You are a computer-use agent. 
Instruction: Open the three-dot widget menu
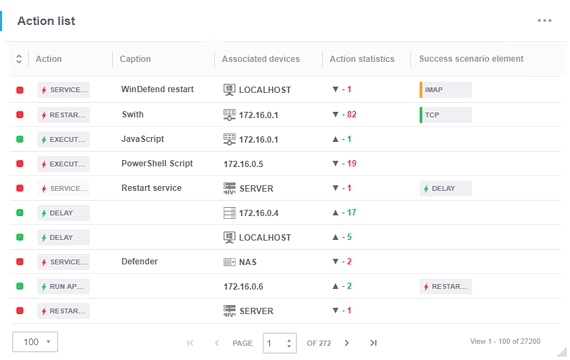[544, 21]
